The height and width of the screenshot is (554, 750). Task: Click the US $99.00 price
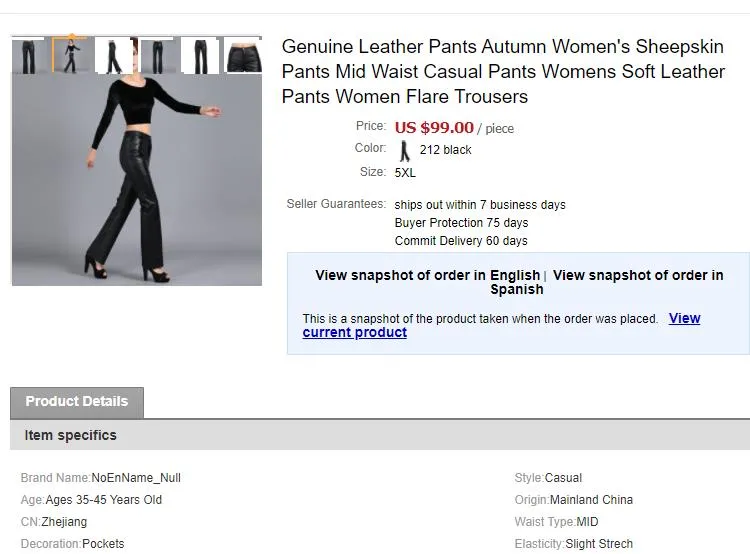point(434,127)
